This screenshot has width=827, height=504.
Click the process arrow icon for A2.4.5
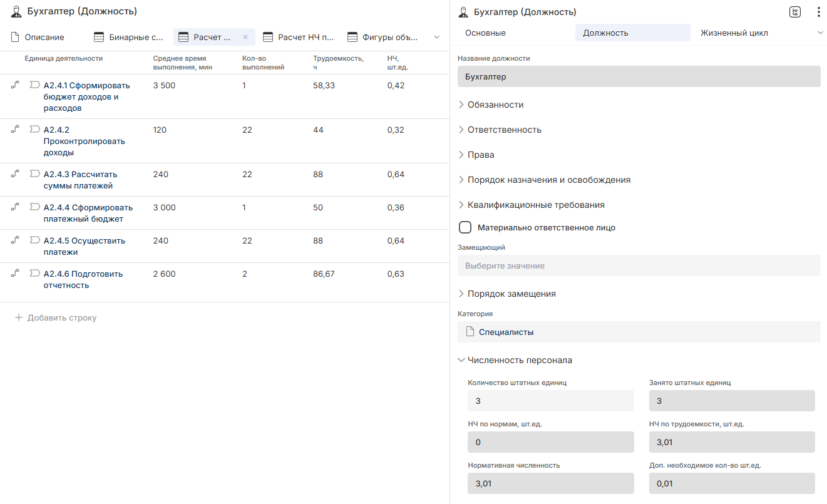[x=35, y=240]
